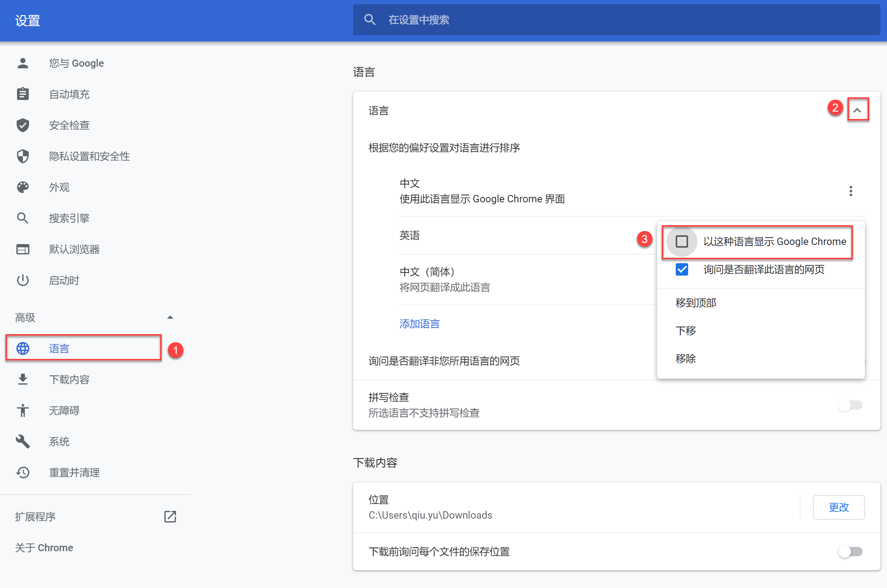Choose 移除 in the language menu
887x588 pixels.
click(x=685, y=359)
